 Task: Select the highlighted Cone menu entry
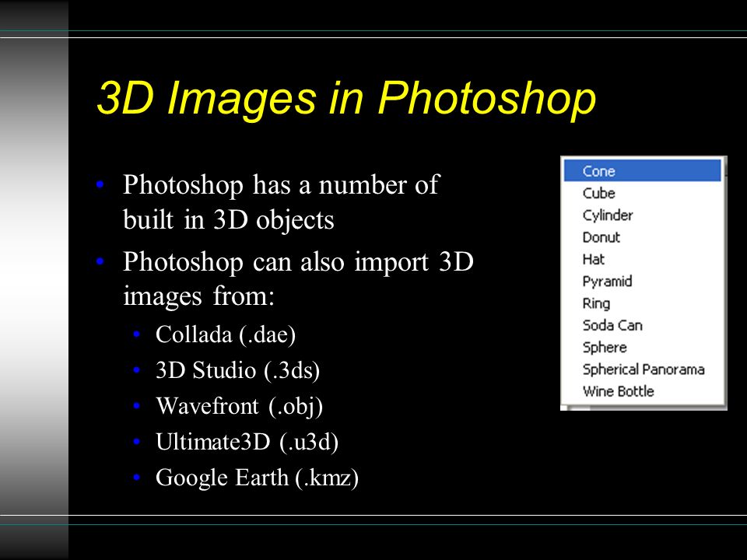click(642, 170)
